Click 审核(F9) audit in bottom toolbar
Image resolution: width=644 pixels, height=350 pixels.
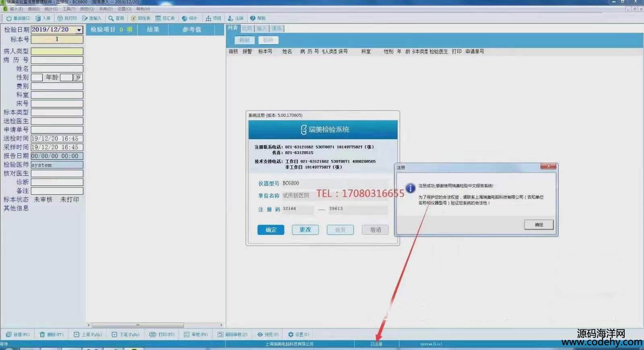pos(196,335)
